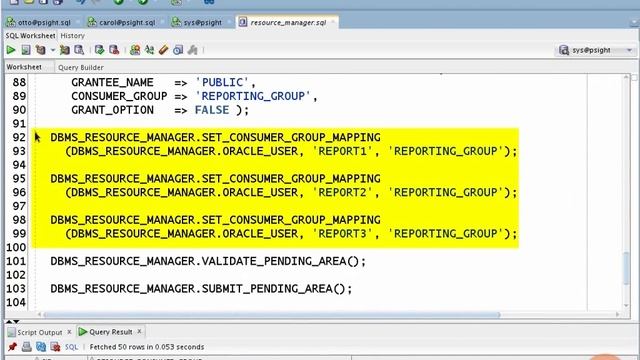Click the delete row icon in results
Image resolution: width=640 pixels, height=360 pixels.
(55, 347)
